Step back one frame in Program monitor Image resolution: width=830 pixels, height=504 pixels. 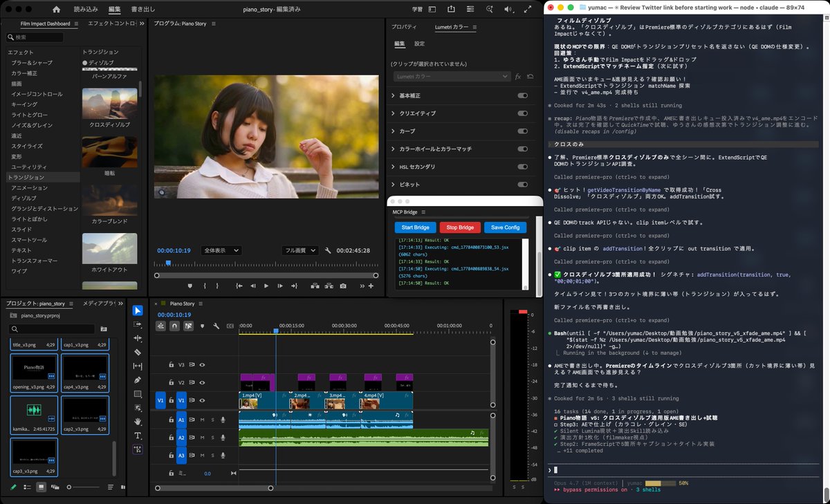tap(252, 286)
